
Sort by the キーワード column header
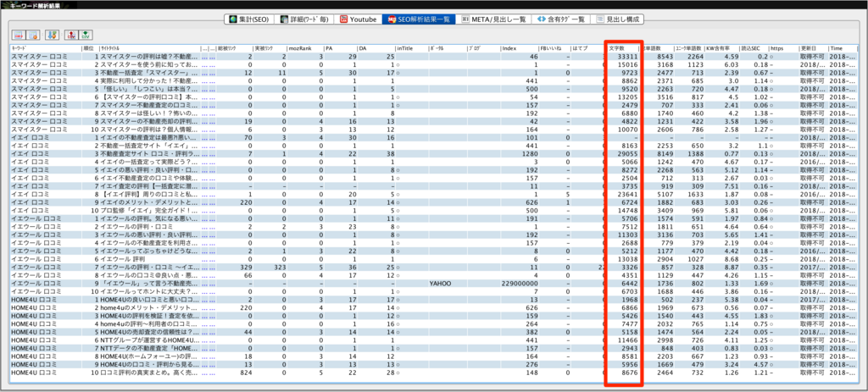pos(46,48)
